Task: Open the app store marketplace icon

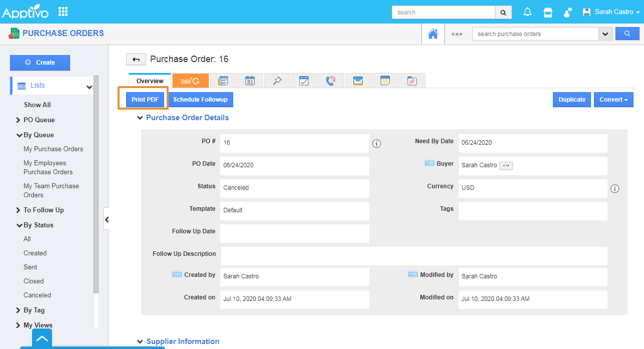Action: coord(548,12)
